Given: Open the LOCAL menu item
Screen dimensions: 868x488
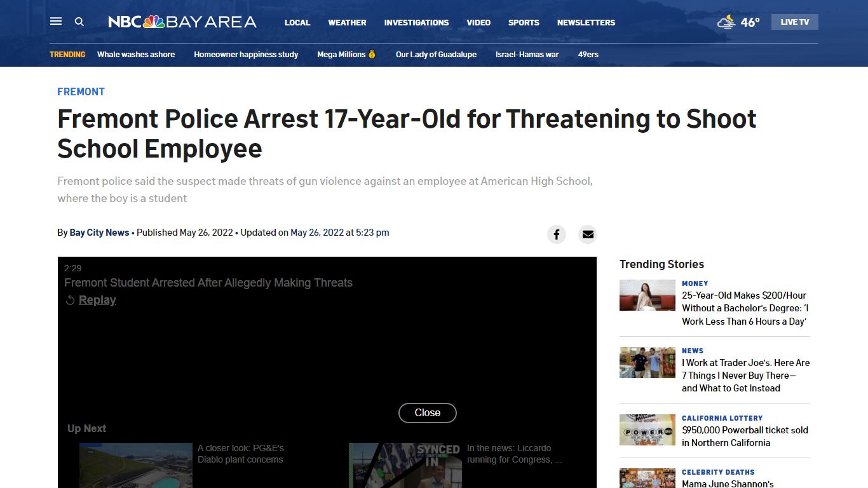Looking at the screenshot, I should [297, 22].
